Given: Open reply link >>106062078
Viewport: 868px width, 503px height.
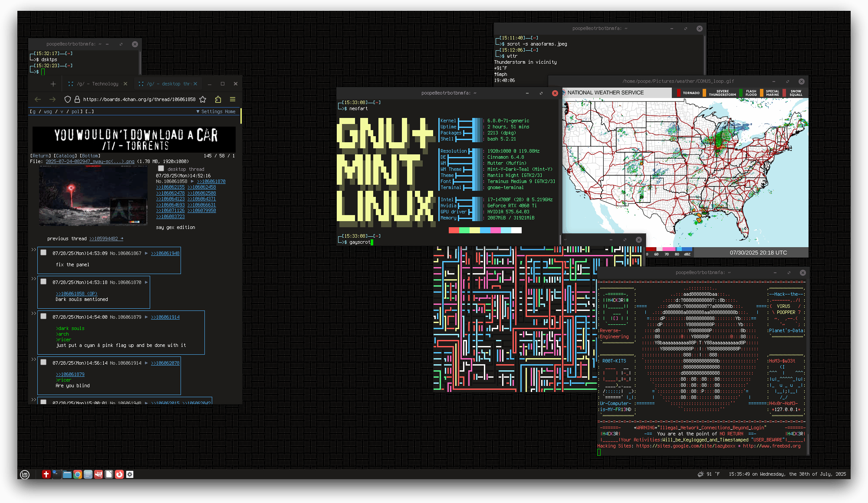Looking at the screenshot, I should (165, 363).
